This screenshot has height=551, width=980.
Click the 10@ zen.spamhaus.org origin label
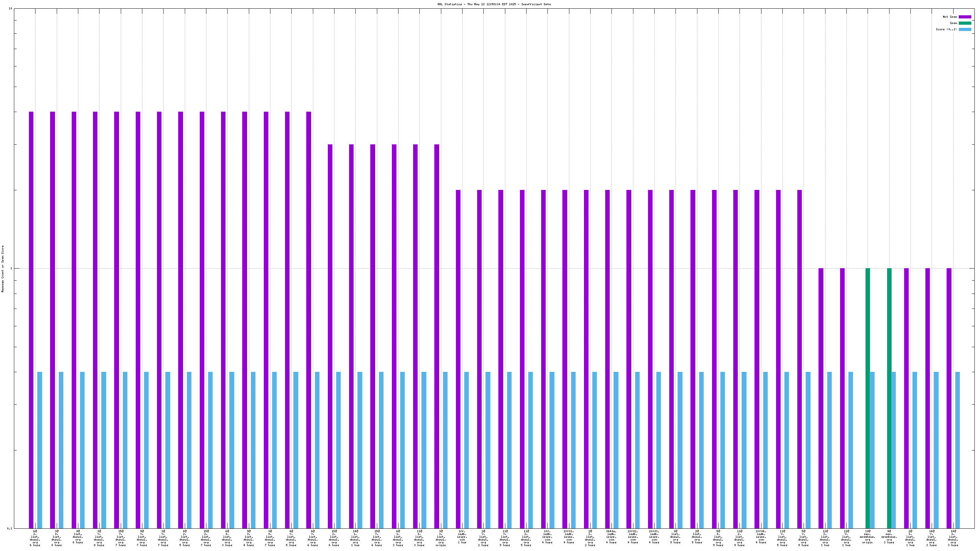point(867,536)
